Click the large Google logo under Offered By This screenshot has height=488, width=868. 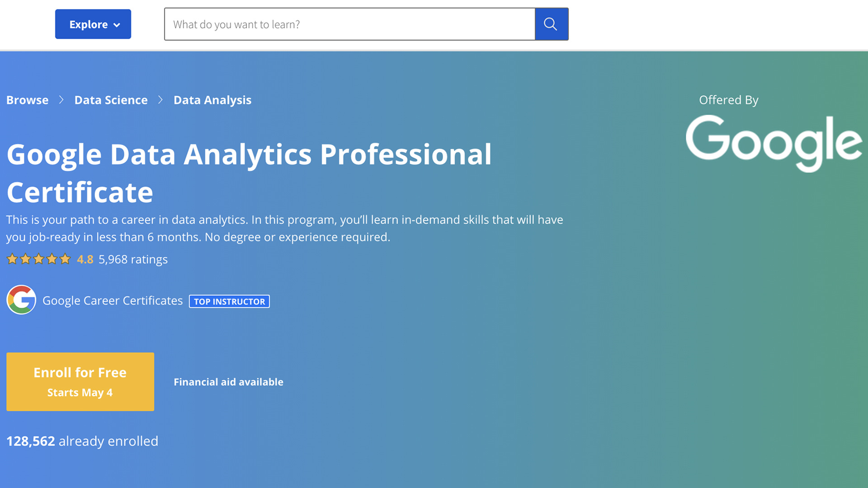click(x=774, y=143)
